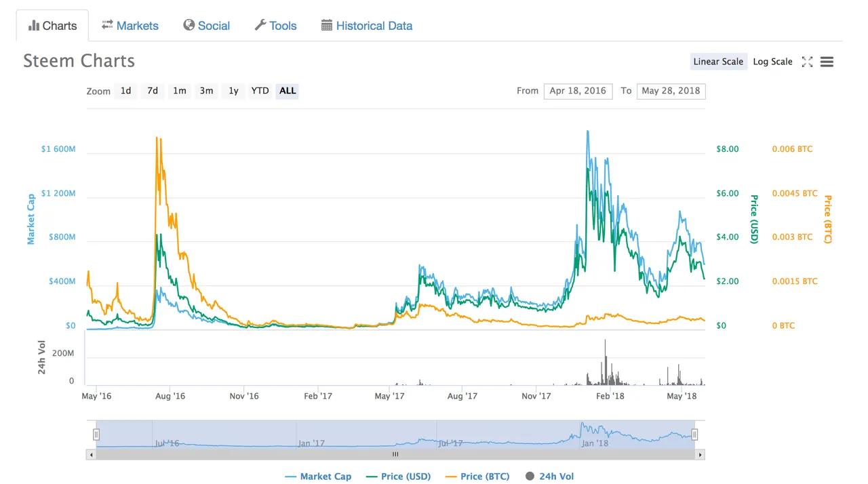Viewport: 868px width, 484px height.
Task: Set zoom to YTD
Action: coord(260,91)
